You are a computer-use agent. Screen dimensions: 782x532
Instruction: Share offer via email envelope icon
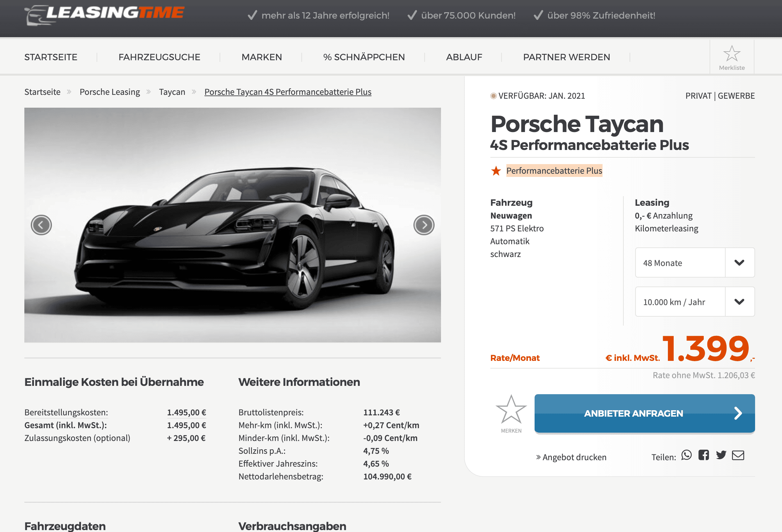tap(738, 455)
